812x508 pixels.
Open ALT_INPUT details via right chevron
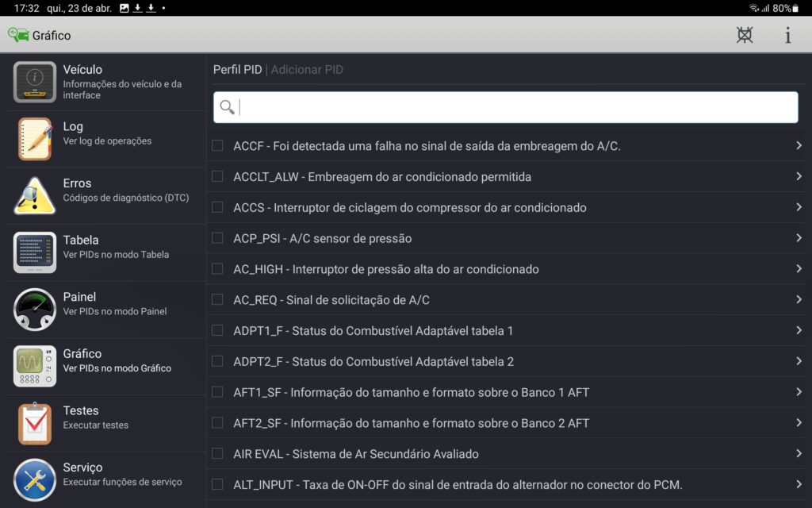pos(799,484)
